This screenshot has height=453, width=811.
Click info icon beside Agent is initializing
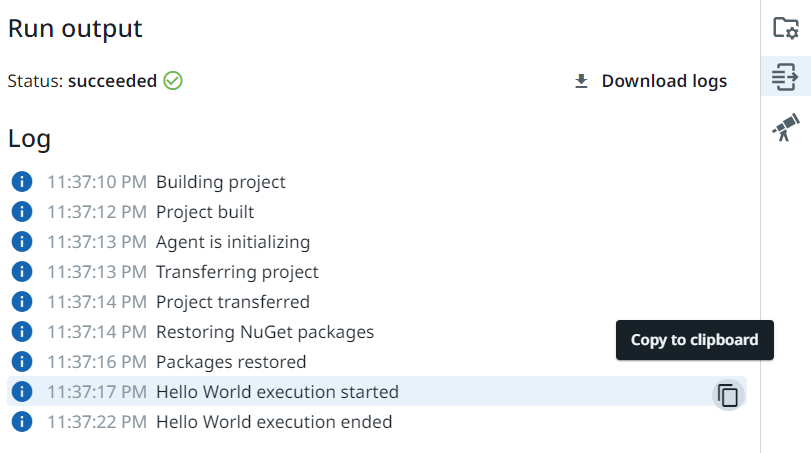pyautogui.click(x=22, y=242)
